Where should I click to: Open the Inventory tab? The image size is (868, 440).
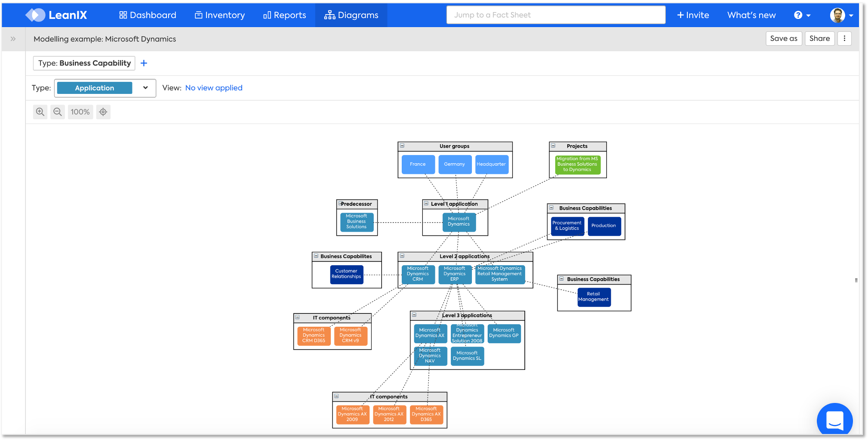point(220,15)
